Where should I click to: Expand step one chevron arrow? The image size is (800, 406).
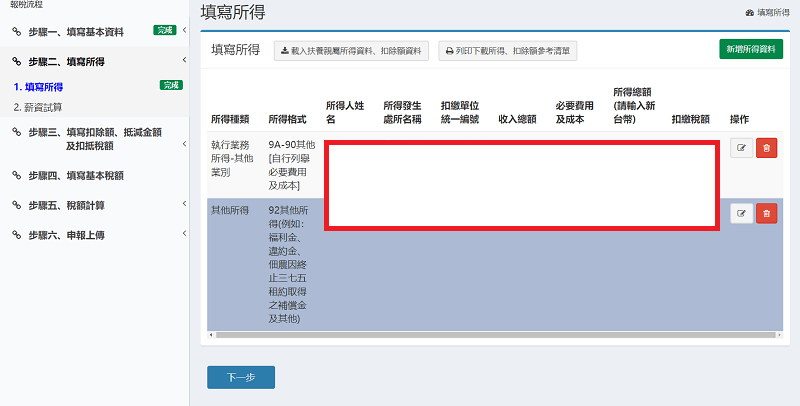[184, 30]
